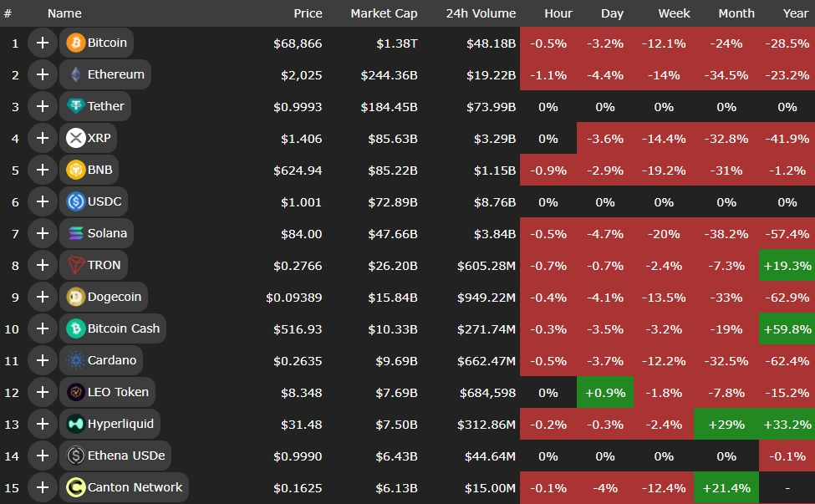Click the Ethereum diamond logo icon
815x504 pixels.
(76, 74)
